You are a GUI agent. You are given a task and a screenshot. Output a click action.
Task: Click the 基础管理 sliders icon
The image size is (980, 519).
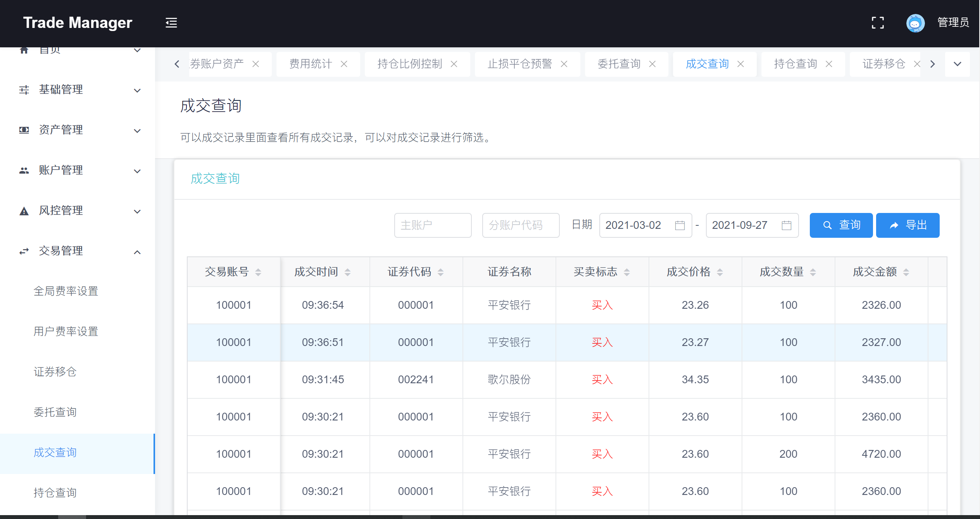pos(24,90)
